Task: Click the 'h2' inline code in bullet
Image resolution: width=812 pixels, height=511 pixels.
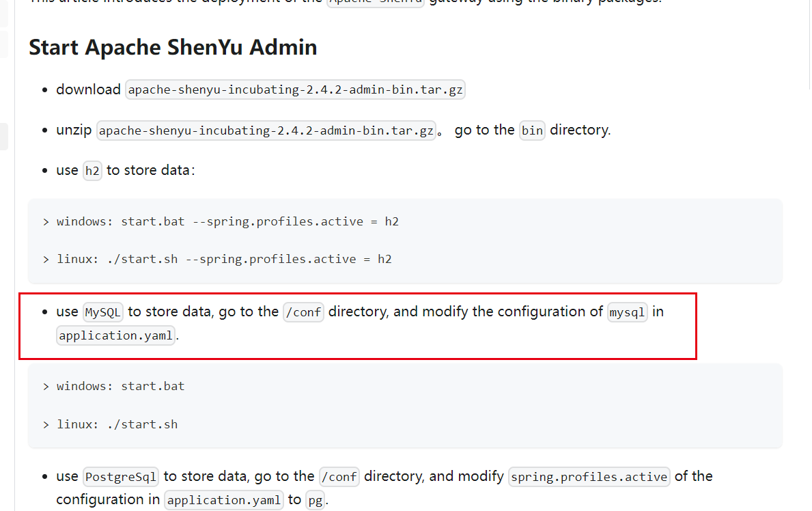Action: point(92,171)
